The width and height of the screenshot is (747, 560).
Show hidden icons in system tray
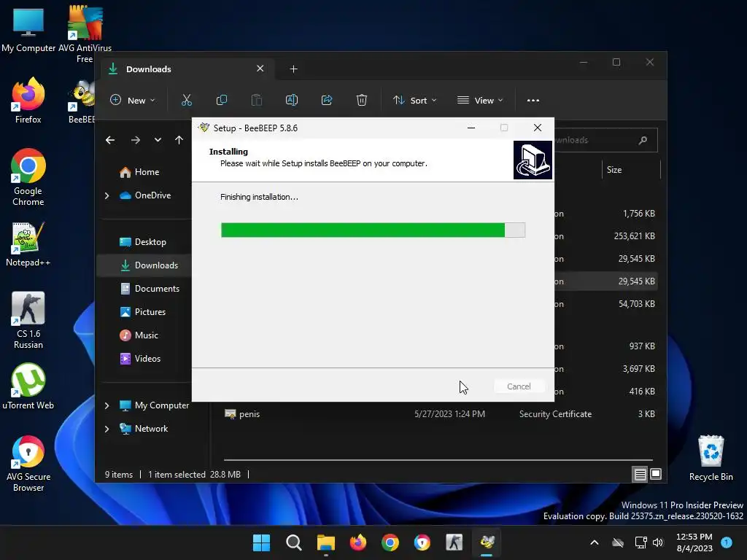point(594,542)
